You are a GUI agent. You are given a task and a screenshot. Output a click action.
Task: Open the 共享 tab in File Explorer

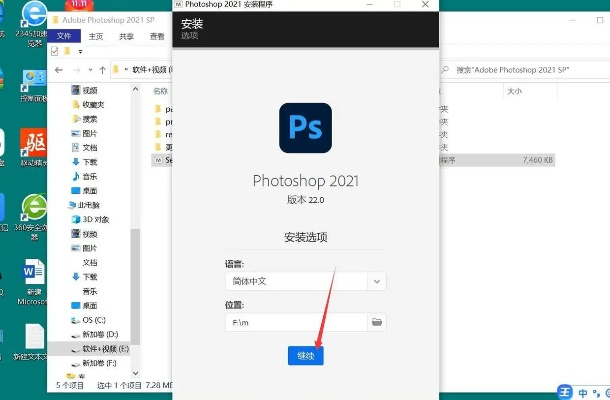pos(126,36)
